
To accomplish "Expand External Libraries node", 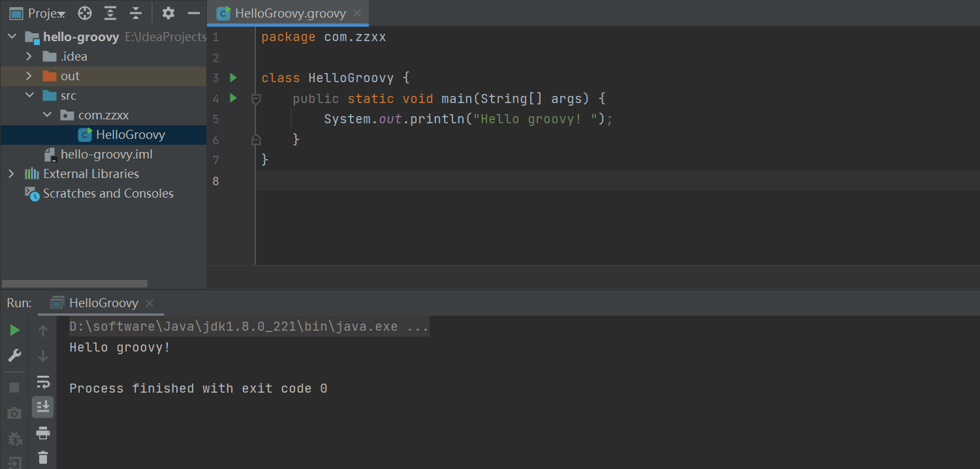I will click(11, 174).
